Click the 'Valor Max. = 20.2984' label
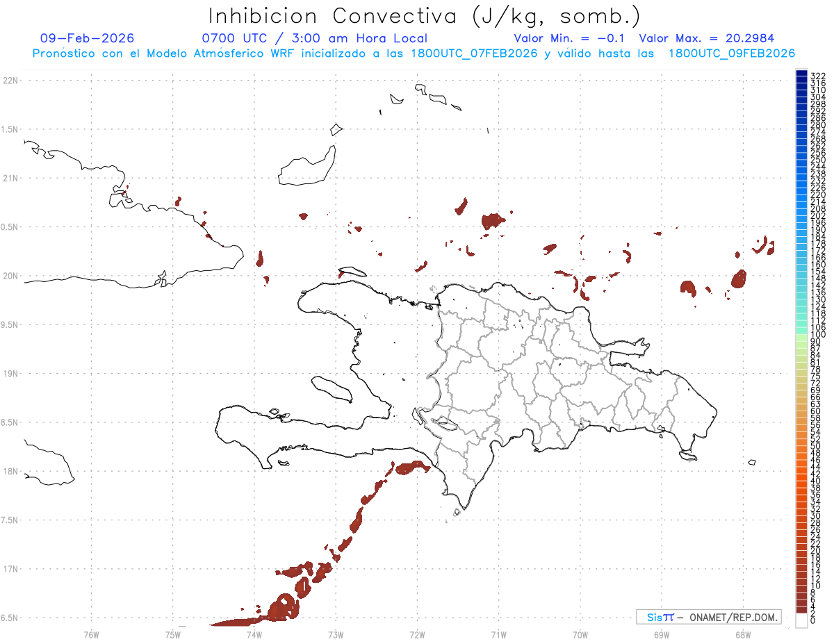 [x=707, y=38]
